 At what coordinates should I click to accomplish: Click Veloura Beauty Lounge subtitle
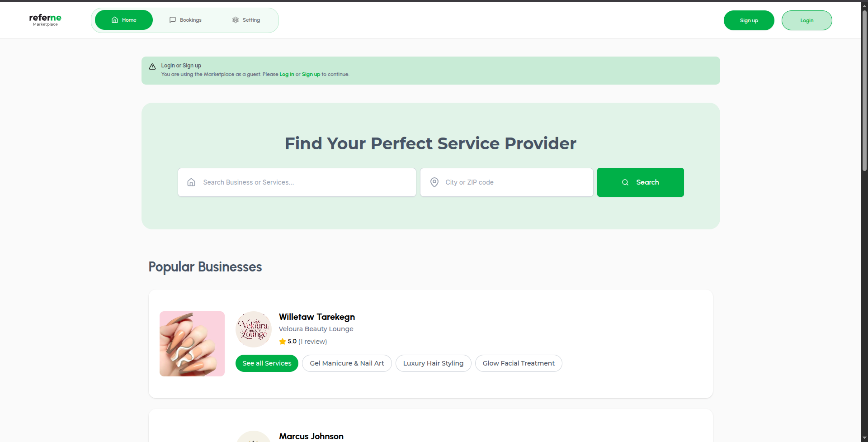click(316, 329)
